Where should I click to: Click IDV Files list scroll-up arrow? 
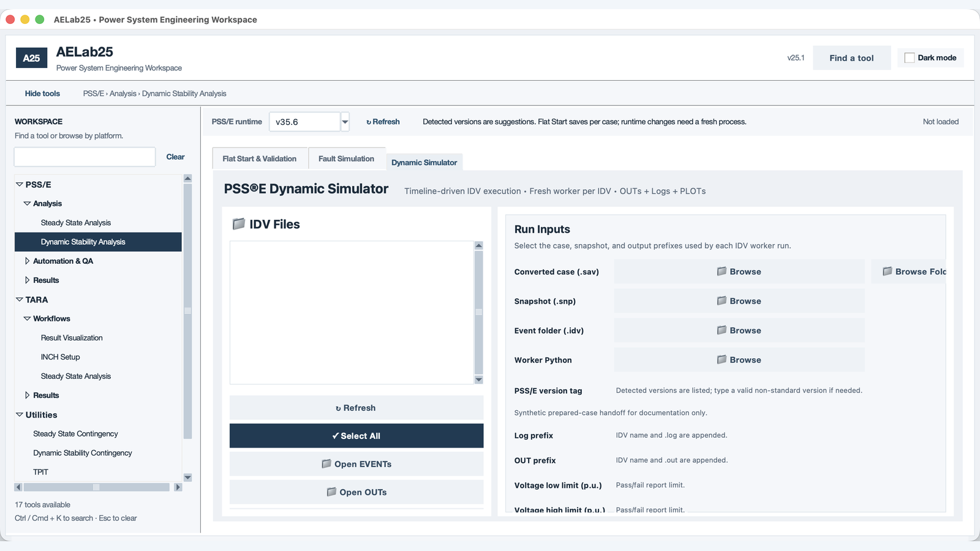coord(479,245)
